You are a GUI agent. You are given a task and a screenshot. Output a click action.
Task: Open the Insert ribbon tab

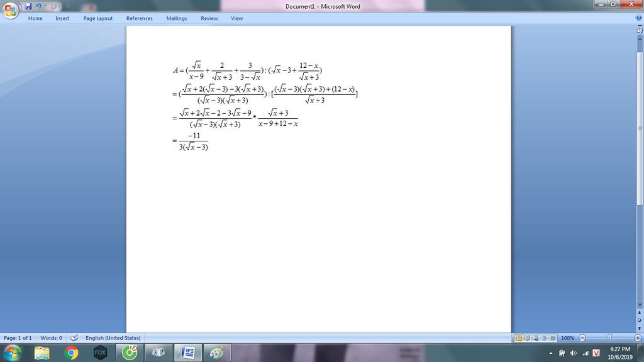62,18
